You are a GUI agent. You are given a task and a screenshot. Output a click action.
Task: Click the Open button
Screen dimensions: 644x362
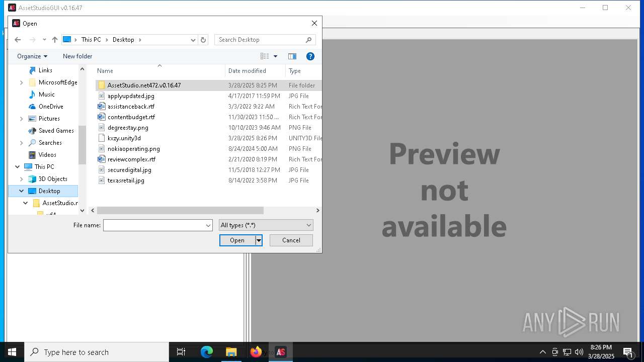237,240
